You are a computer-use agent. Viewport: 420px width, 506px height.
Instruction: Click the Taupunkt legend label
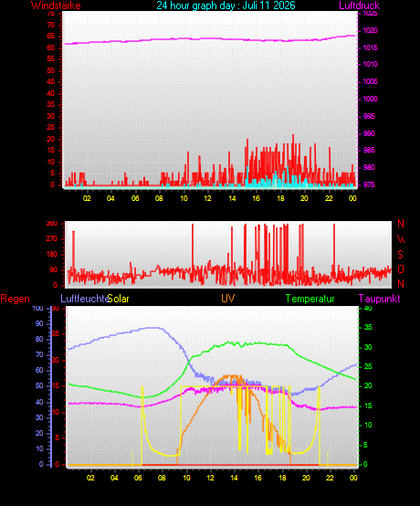(x=379, y=299)
